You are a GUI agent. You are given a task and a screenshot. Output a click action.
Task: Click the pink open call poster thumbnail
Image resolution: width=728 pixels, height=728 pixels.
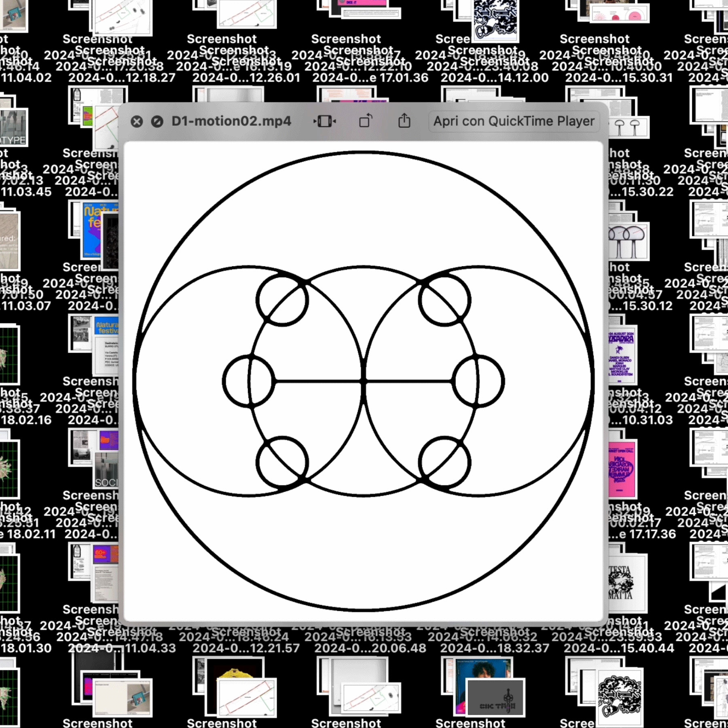[x=622, y=469]
